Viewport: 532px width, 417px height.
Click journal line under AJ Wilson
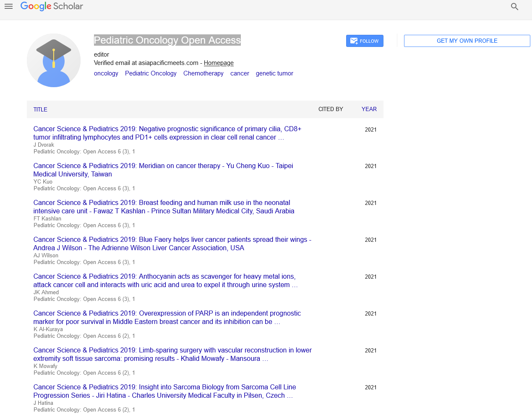(x=84, y=262)
